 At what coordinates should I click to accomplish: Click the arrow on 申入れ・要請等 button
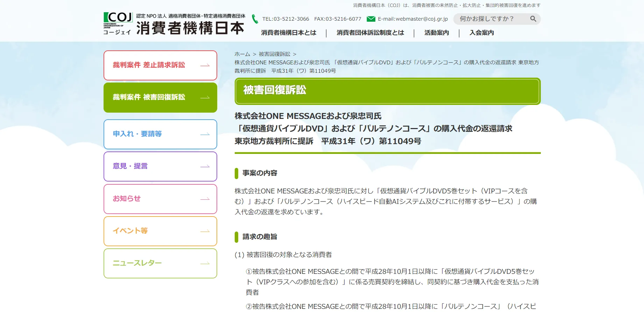point(205,134)
